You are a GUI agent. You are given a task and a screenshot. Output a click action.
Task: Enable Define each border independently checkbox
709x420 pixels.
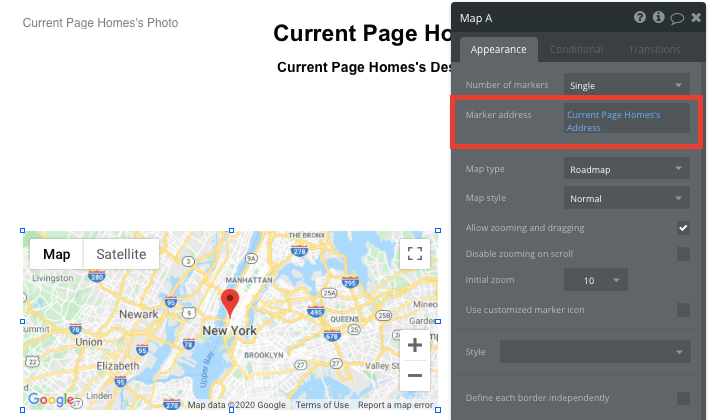click(683, 398)
